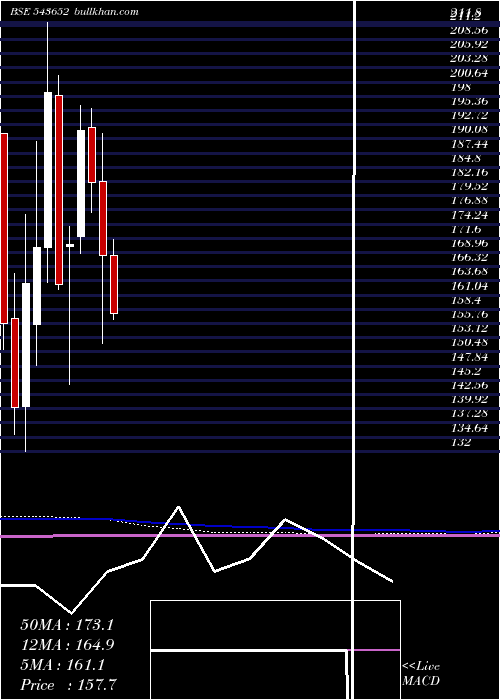Click the 187.44 price axis label
This screenshot has width=500, height=700.
click(469, 144)
